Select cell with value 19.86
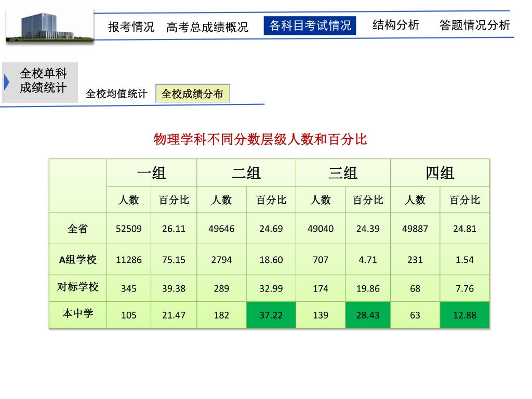532x399 pixels. [368, 288]
